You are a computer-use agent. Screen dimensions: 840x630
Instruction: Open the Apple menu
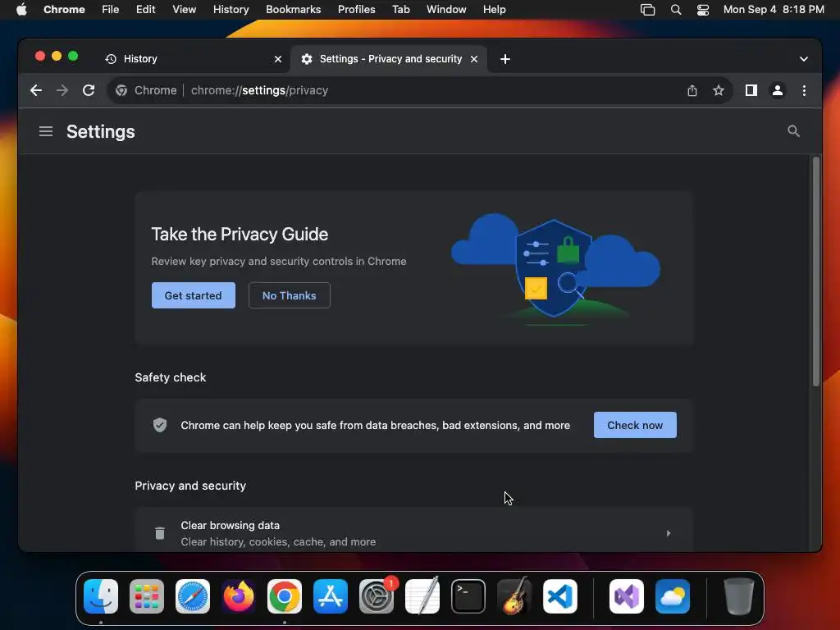click(21, 10)
